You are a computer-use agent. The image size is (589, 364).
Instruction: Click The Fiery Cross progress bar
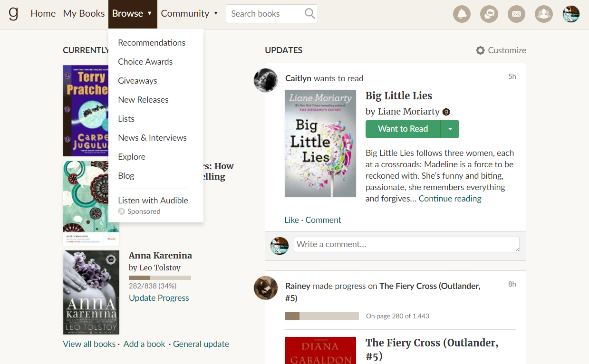322,316
